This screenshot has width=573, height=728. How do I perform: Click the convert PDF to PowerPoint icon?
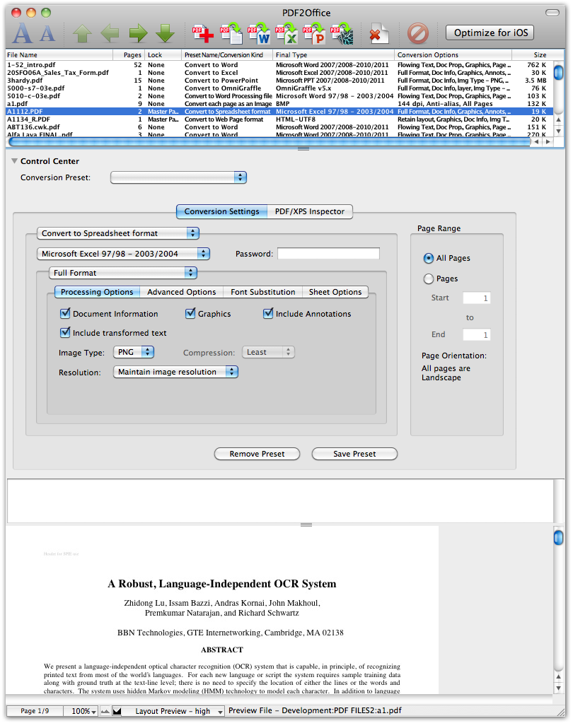313,33
